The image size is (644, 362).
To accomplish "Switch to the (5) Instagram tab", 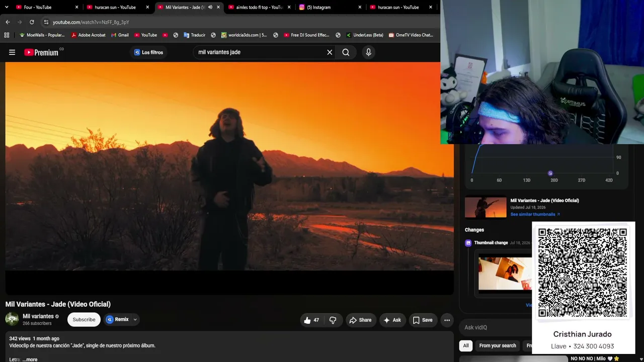I will pos(331,7).
